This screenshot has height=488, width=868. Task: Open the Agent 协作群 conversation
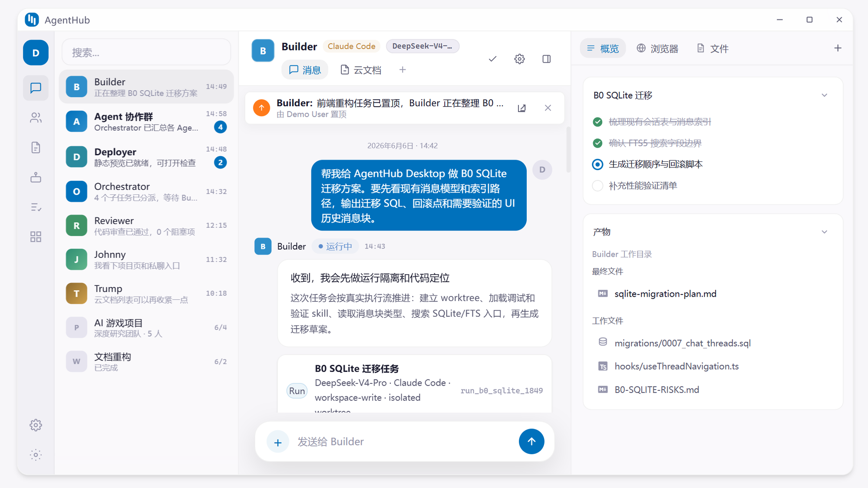146,121
